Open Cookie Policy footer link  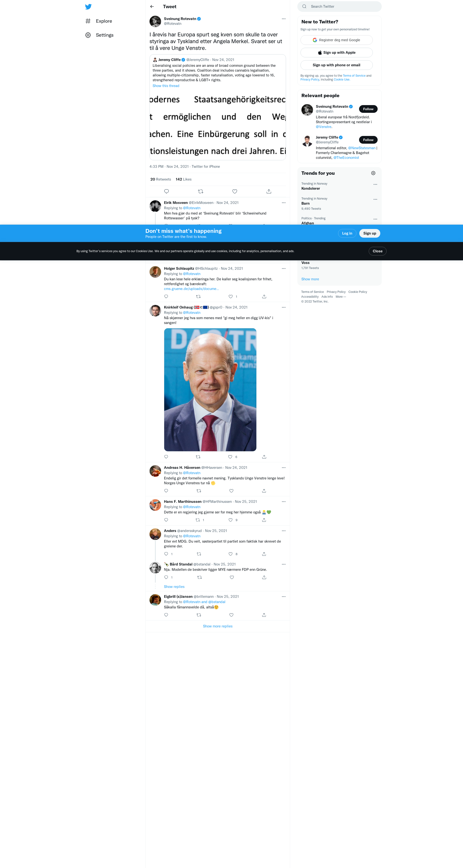pyautogui.click(x=357, y=292)
